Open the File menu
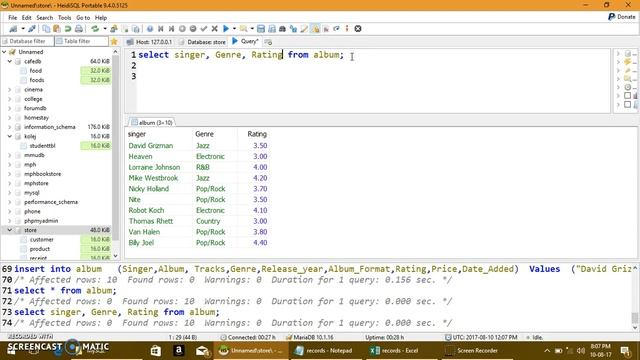The height and width of the screenshot is (360, 640). [13, 18]
